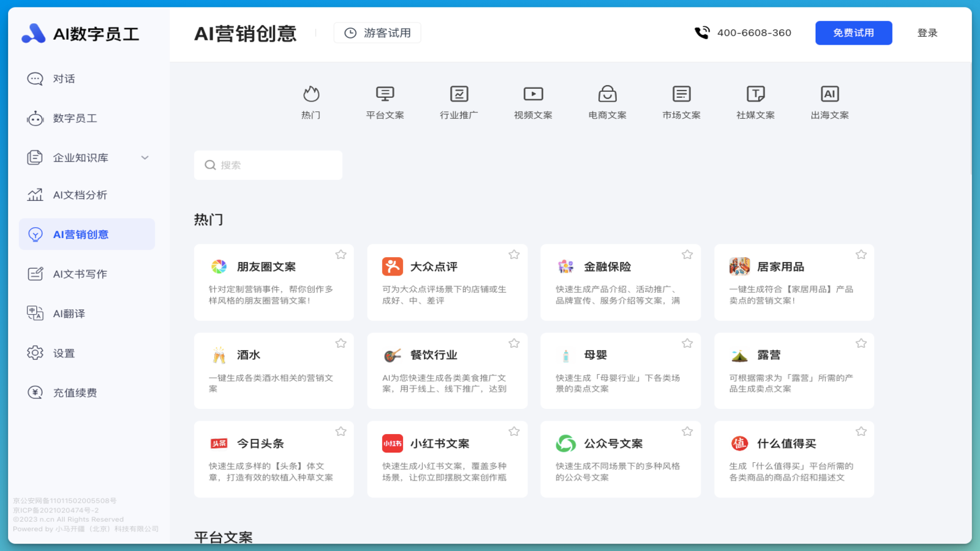
Task: Open the 电商文案 shopping bag icon
Action: click(607, 93)
